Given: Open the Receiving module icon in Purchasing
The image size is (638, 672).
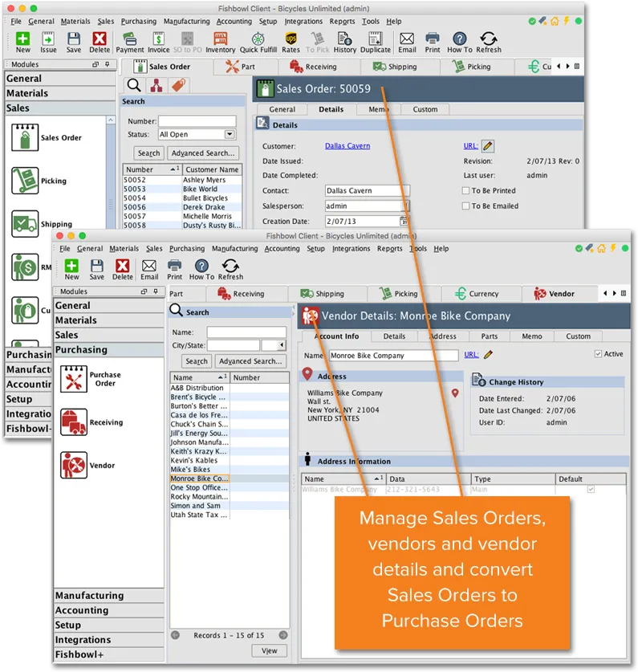Looking at the screenshot, I should point(74,422).
